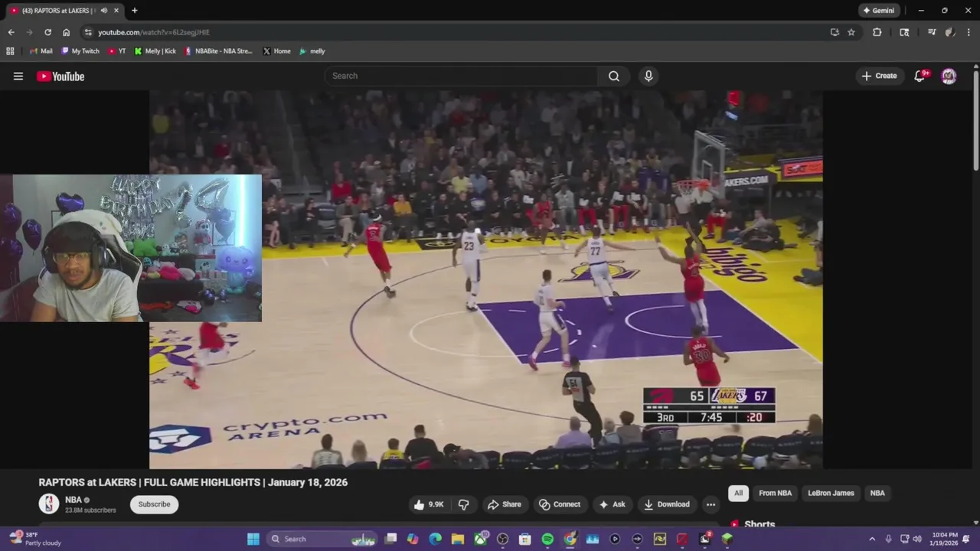980x551 pixels.
Task: Open the weather widget on taskbar
Action: pos(36,539)
